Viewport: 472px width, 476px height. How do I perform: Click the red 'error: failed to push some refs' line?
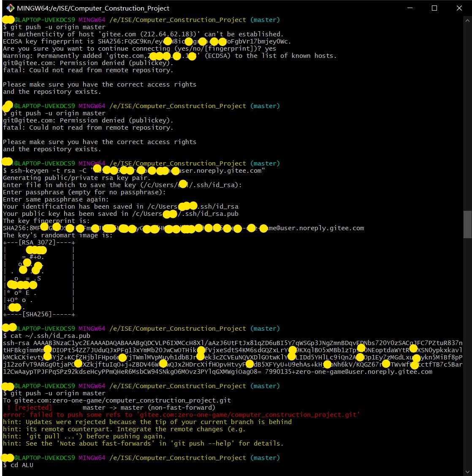(181, 415)
